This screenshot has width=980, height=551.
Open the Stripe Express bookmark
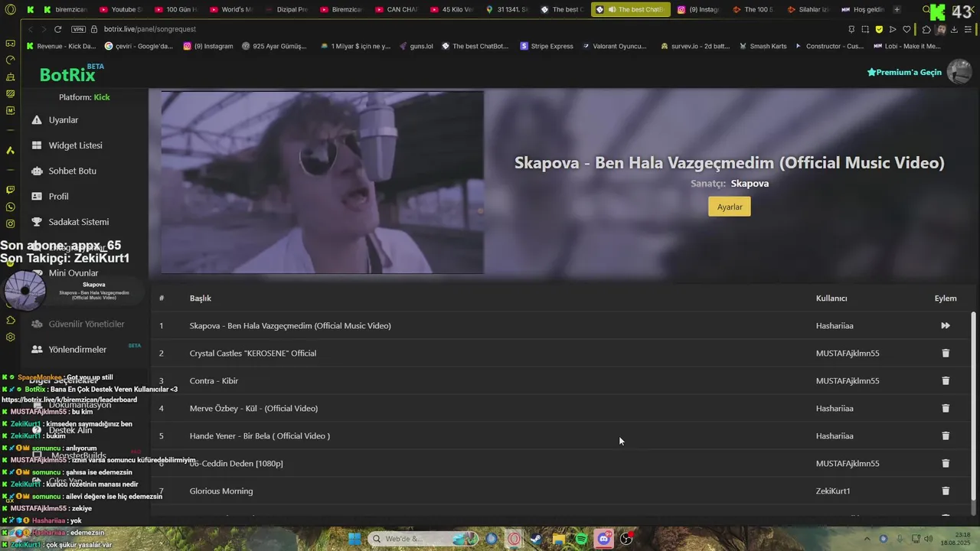(x=547, y=46)
